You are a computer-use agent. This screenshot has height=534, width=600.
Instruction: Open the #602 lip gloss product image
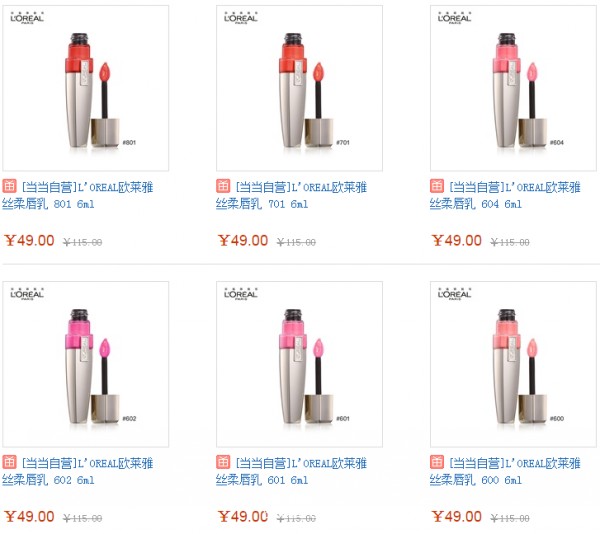[86, 364]
